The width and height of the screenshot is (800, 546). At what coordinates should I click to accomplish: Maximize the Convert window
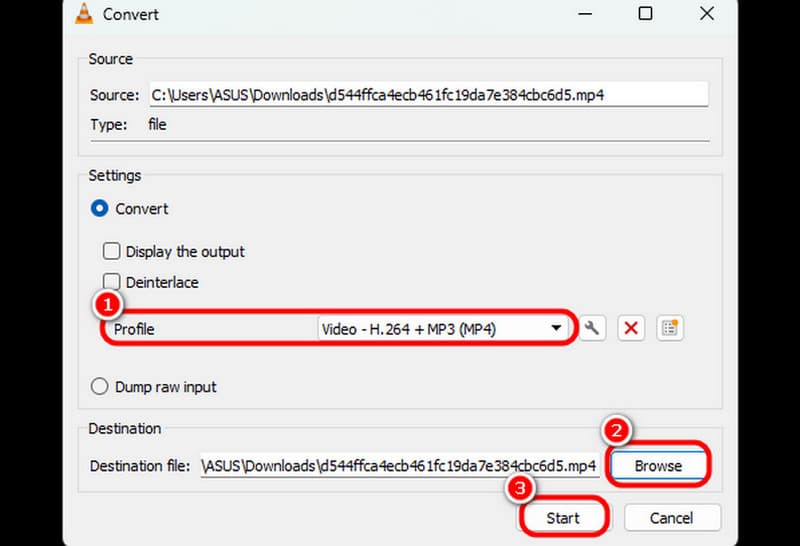(645, 14)
